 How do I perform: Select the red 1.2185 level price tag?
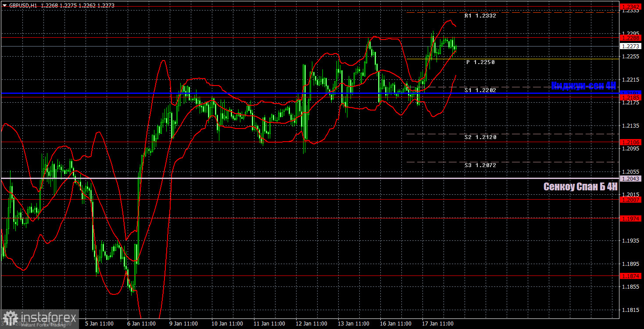point(631,97)
